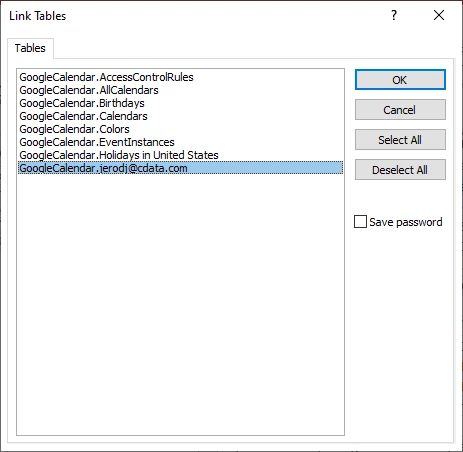The width and height of the screenshot is (463, 452).
Task: Close the Link Tables dialog
Action: pyautogui.click(x=439, y=15)
